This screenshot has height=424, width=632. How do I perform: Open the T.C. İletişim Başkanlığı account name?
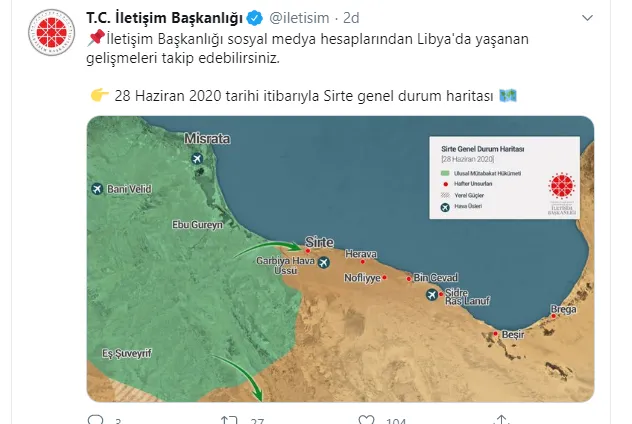tap(164, 18)
